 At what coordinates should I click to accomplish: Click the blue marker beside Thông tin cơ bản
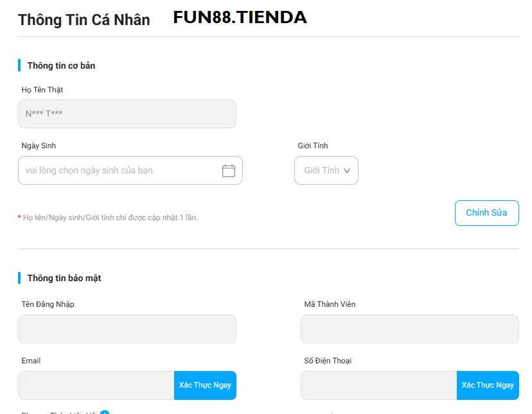tap(19, 65)
